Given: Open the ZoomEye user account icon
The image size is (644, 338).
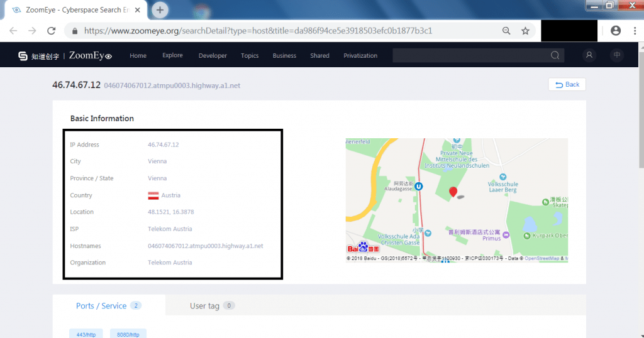Looking at the screenshot, I should (589, 55).
